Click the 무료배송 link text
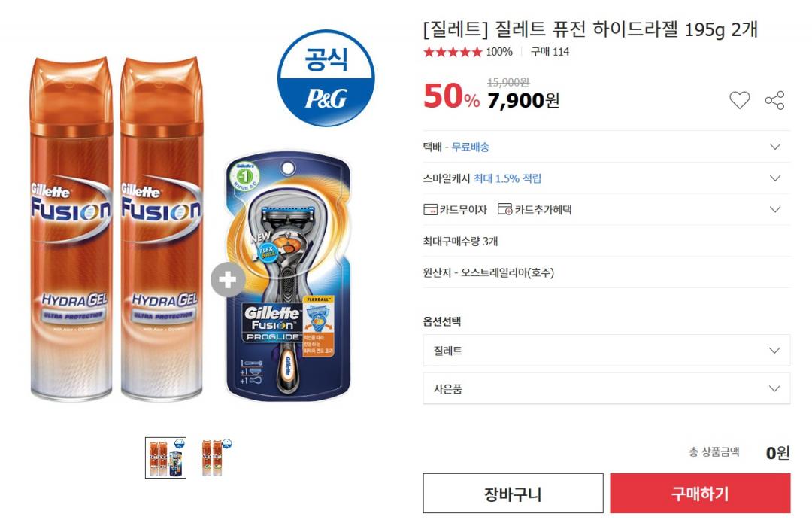812x526 pixels. pos(470,147)
